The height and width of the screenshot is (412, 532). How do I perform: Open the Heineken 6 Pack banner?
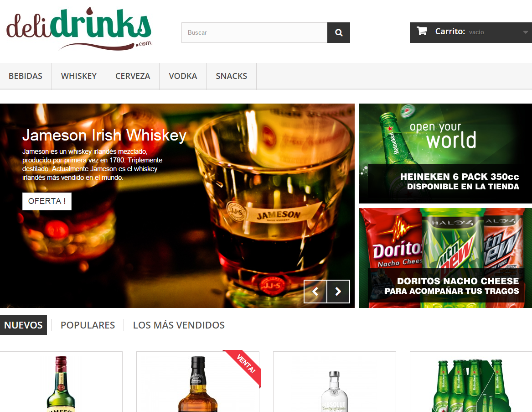click(445, 153)
